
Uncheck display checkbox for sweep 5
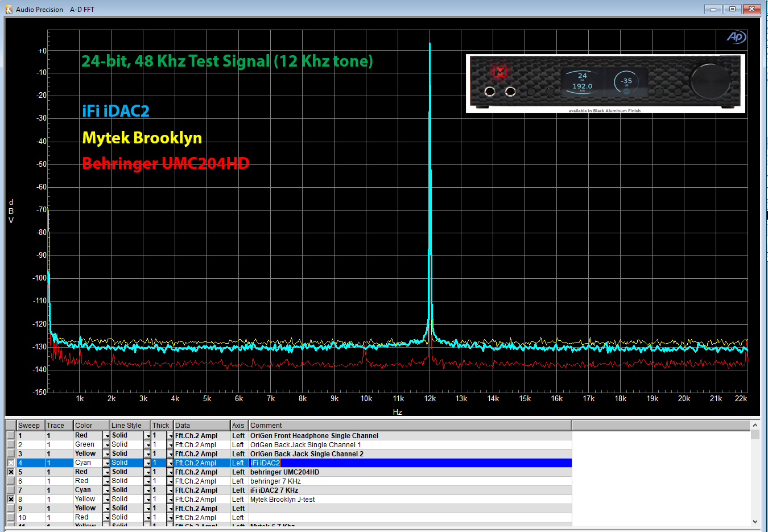tap(11, 472)
